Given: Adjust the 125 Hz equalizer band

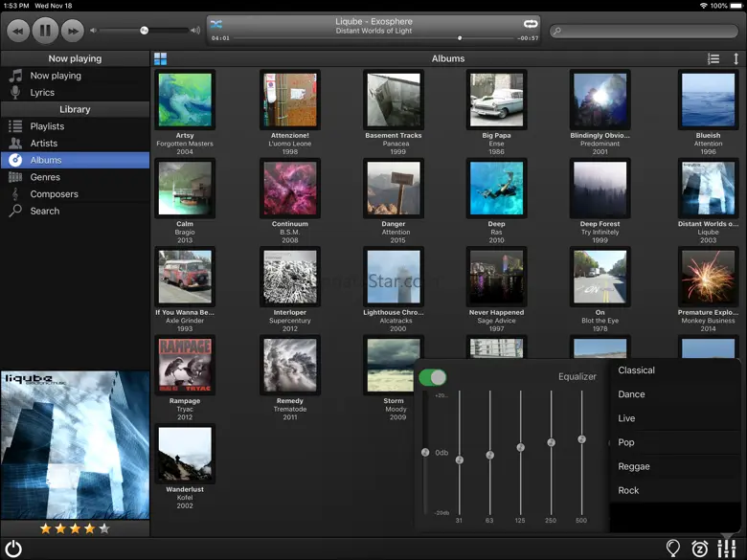Looking at the screenshot, I should (x=521, y=448).
